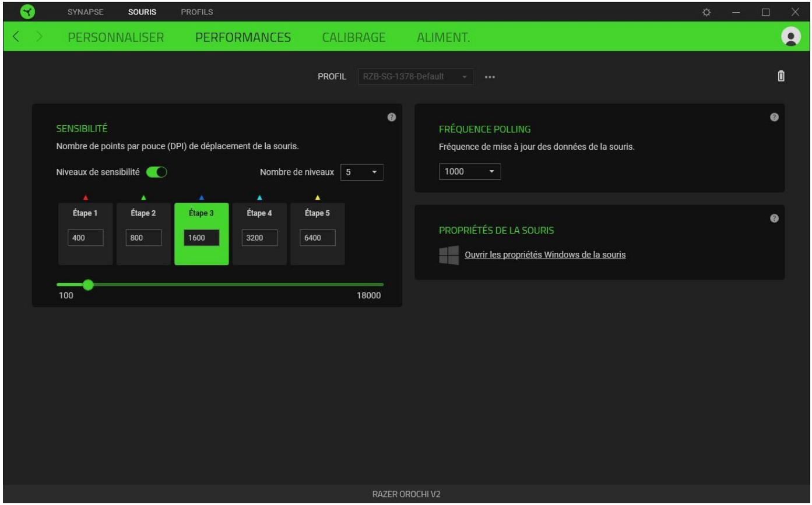Click the Windows logo icon
Screen dimensions: 812x505
click(x=449, y=255)
